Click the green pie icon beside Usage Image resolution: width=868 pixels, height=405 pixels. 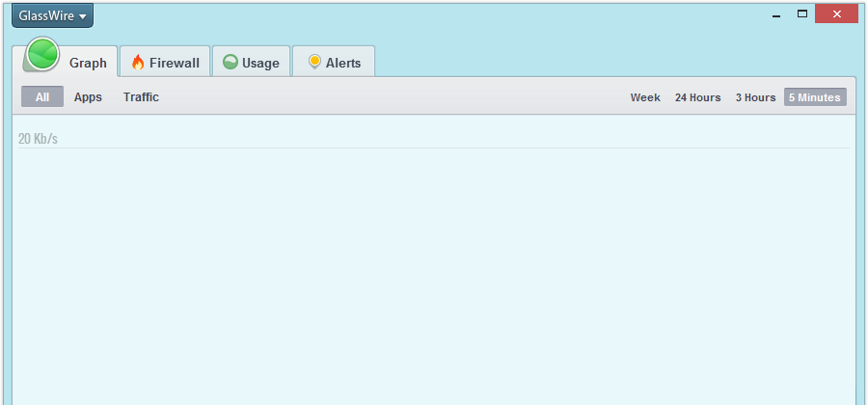coord(231,63)
